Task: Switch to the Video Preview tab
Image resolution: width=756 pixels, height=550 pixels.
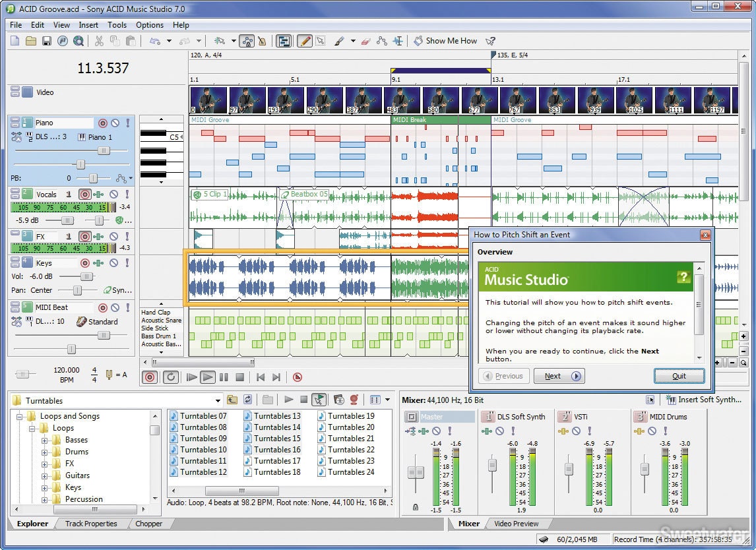Action: coord(516,524)
